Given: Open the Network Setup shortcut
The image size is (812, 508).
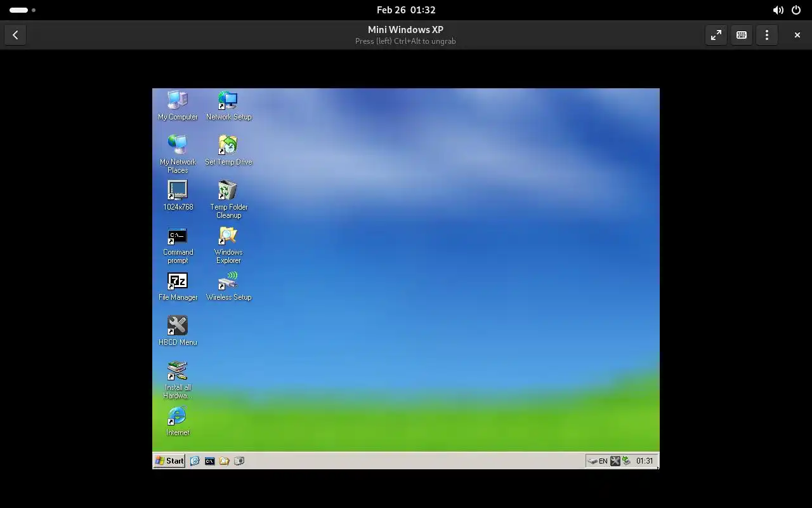Looking at the screenshot, I should pyautogui.click(x=228, y=105).
